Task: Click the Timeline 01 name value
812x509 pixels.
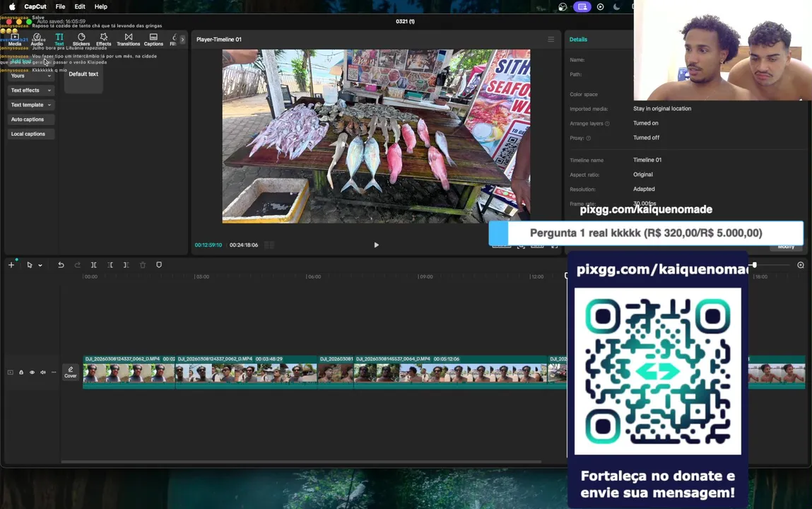Action: click(647, 160)
